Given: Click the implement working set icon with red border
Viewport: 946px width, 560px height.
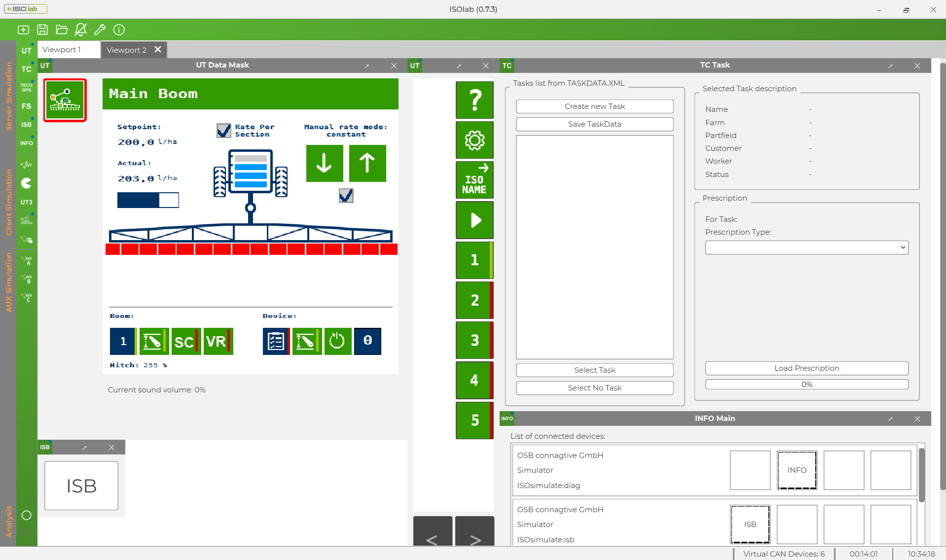Looking at the screenshot, I should pyautogui.click(x=65, y=100).
